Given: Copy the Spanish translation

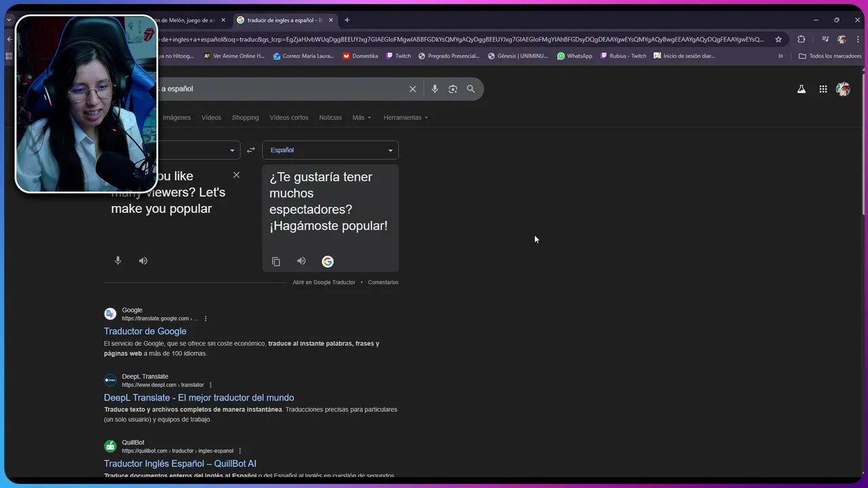Looking at the screenshot, I should (x=276, y=262).
